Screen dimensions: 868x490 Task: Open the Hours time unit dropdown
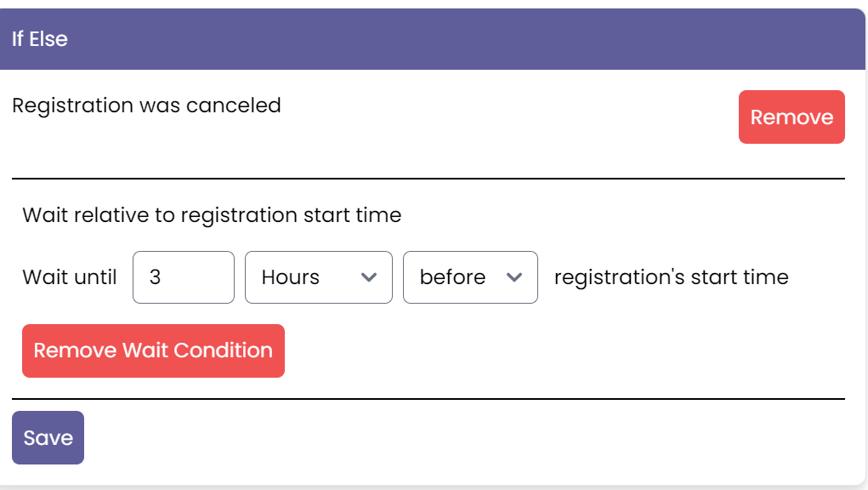pyautogui.click(x=318, y=277)
